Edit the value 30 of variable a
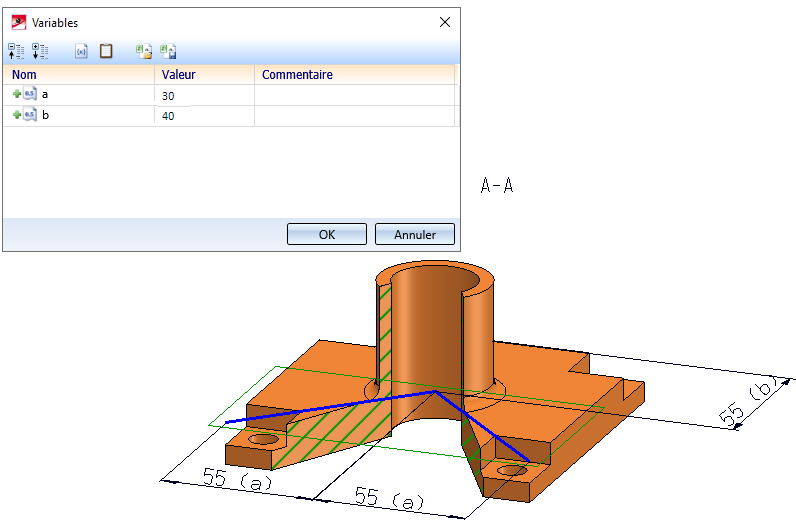796x520 pixels. [x=204, y=96]
